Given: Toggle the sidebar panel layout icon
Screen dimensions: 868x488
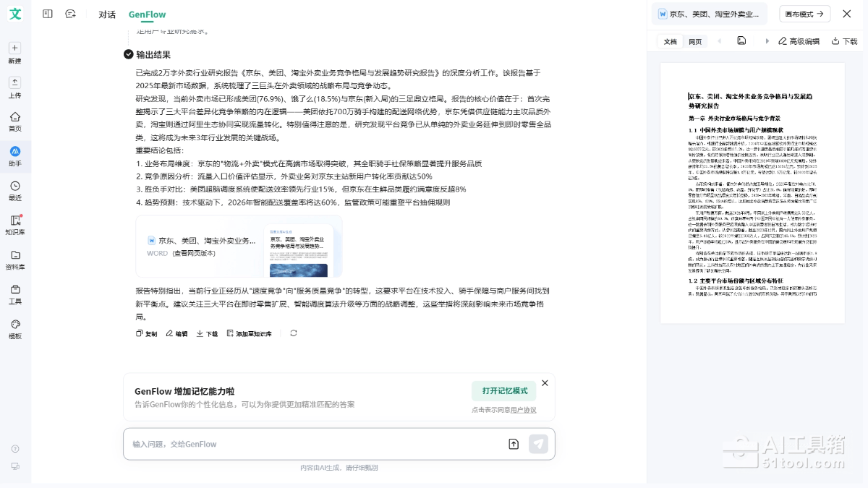Looking at the screenshot, I should [x=48, y=14].
